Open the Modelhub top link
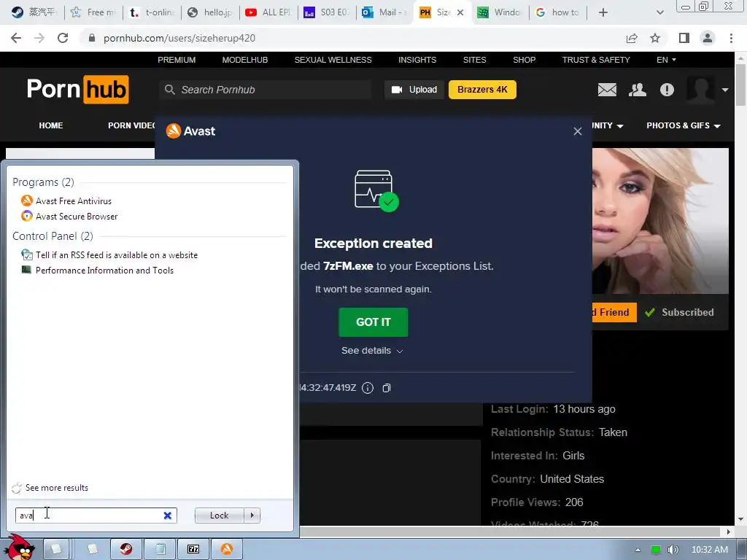 point(245,60)
